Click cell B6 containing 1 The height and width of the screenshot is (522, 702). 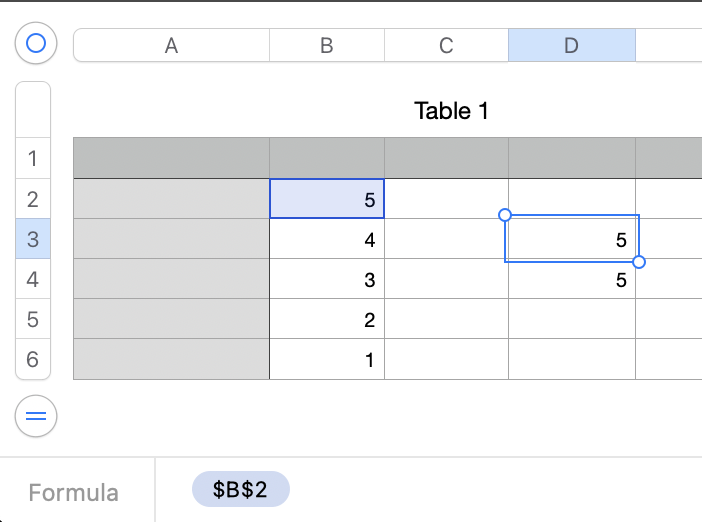point(327,359)
